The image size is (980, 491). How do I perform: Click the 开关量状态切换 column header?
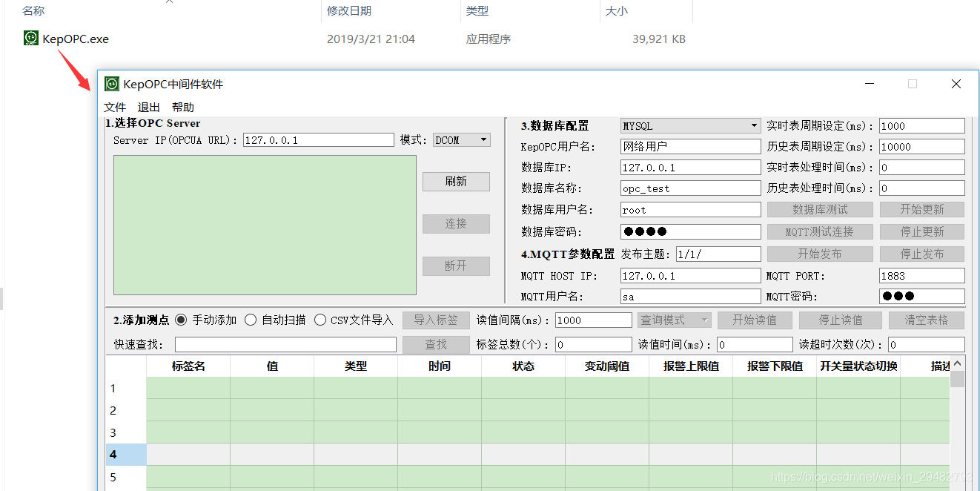coord(858,366)
